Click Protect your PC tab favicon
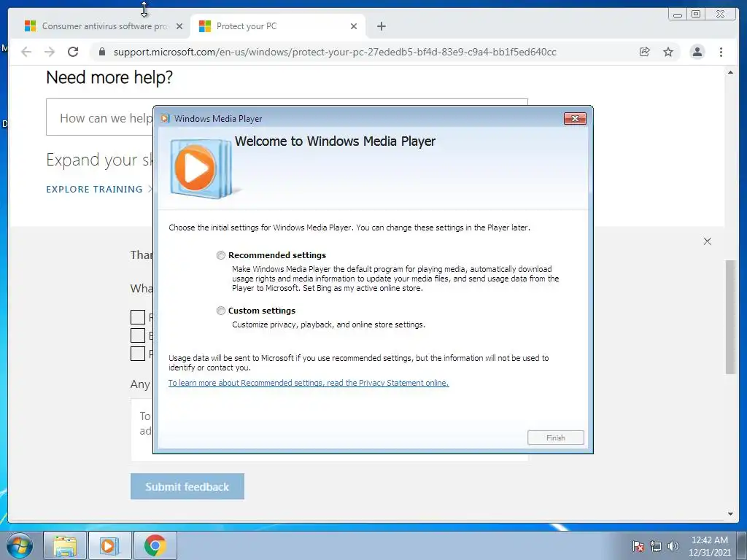Viewport: 747px width, 560px height. [205, 26]
